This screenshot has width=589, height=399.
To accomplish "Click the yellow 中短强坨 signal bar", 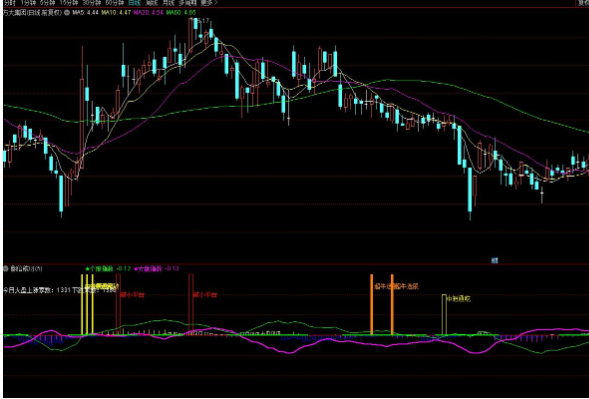I will 444,314.
